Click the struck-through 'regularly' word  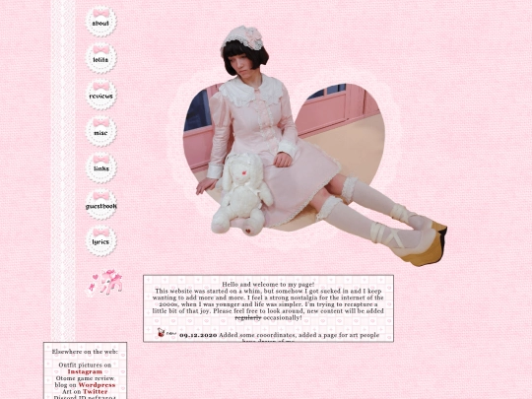click(x=248, y=318)
